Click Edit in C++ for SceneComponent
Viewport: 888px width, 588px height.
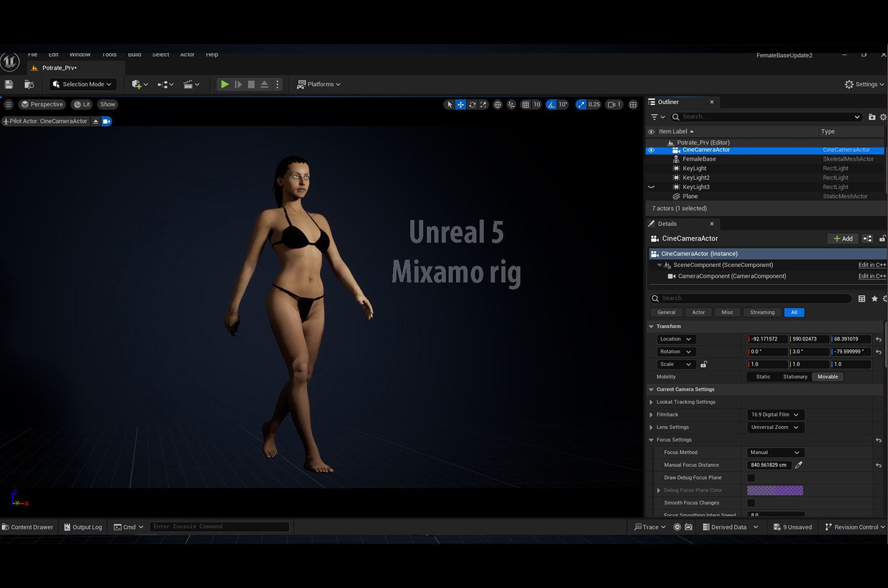(872, 265)
